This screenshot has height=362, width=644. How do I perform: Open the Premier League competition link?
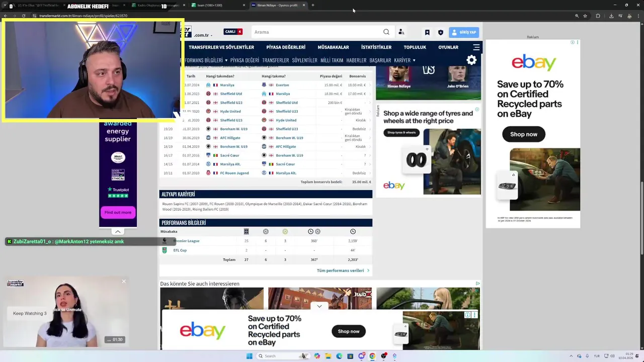coord(186,241)
